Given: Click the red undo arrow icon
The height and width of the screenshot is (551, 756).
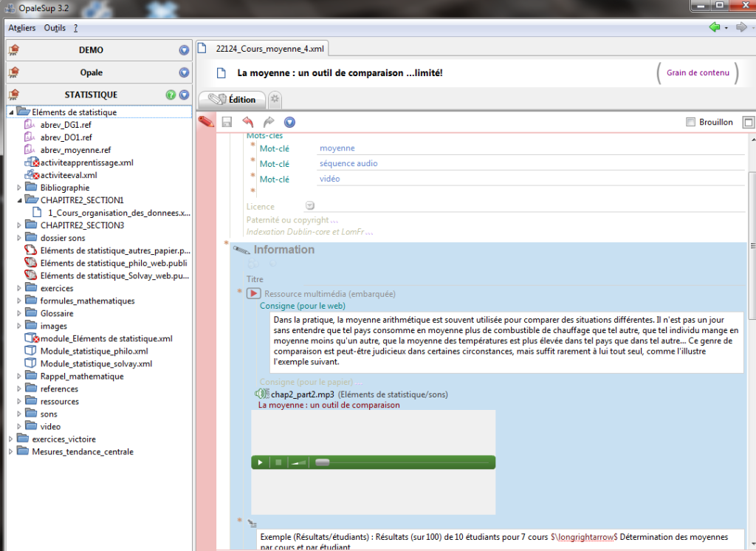Looking at the screenshot, I should [248, 122].
